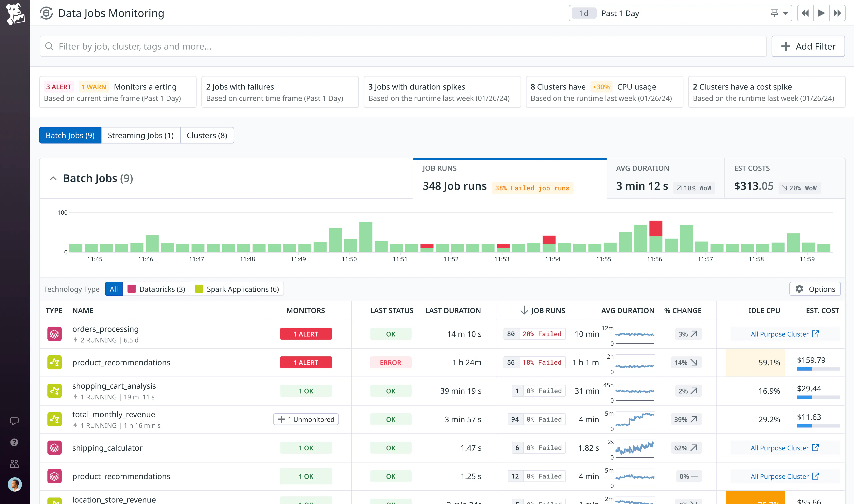The image size is (854, 504).
Task: Filter by Databricks (3) technology type
Action: coord(157,289)
